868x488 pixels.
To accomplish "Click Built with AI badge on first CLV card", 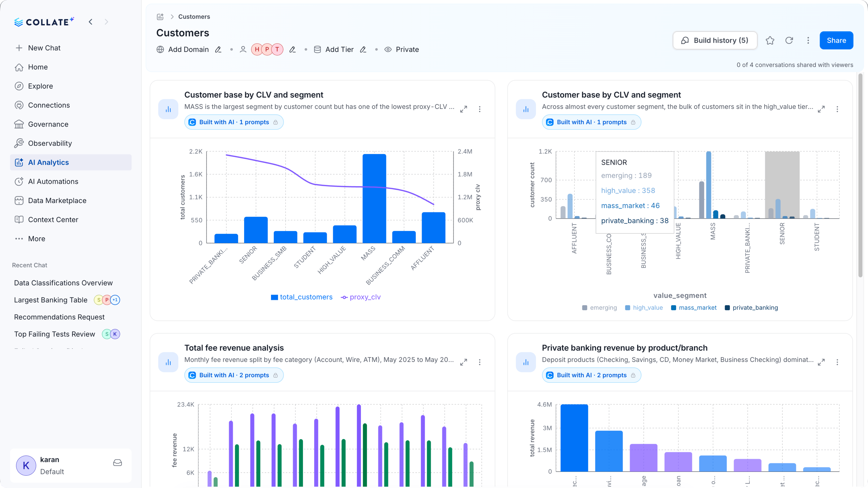I will (x=234, y=122).
